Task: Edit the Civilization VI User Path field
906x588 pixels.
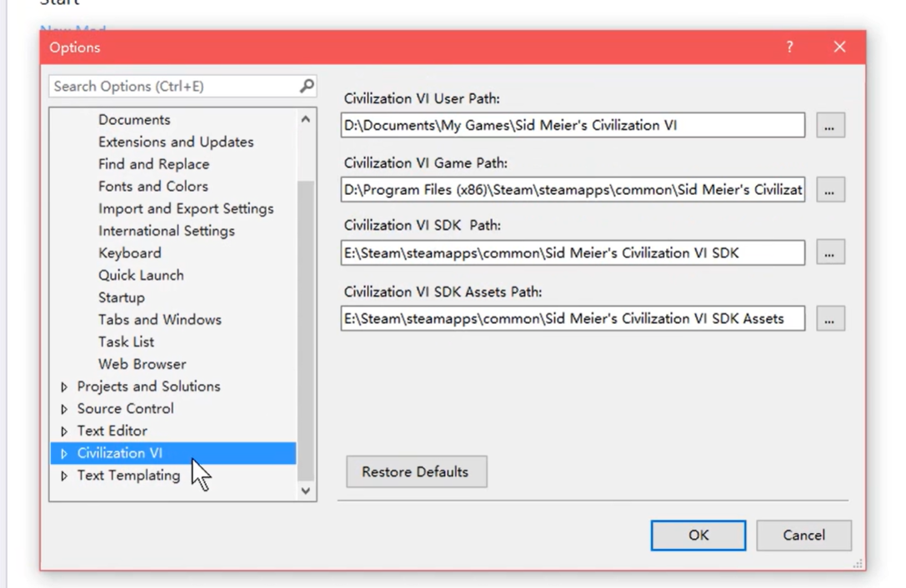Action: [x=573, y=125]
